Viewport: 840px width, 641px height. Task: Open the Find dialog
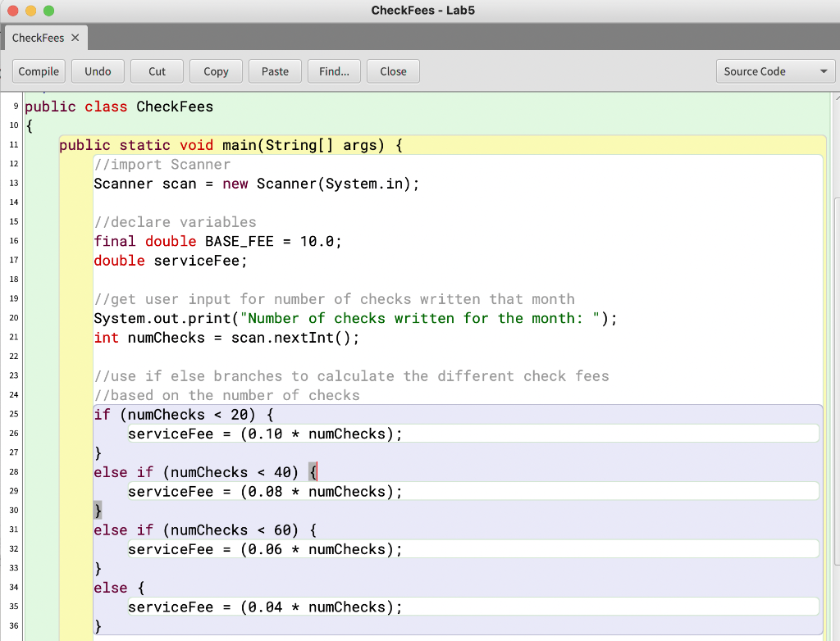(333, 71)
